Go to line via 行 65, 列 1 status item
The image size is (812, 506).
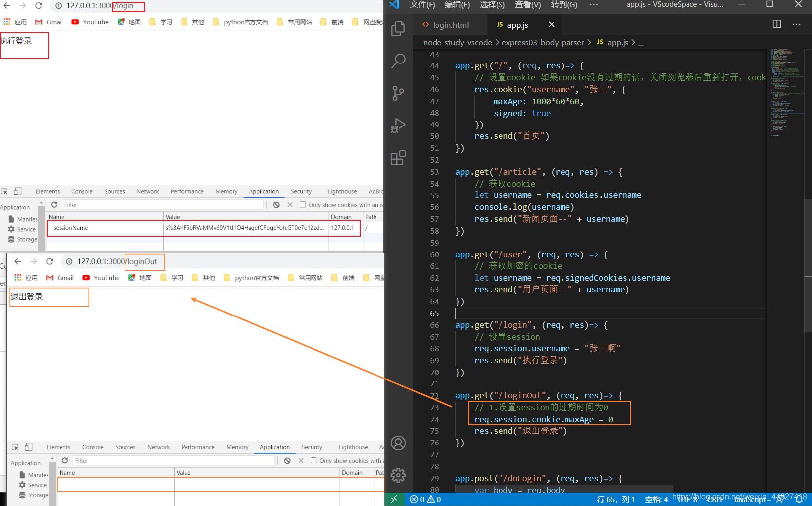point(616,499)
